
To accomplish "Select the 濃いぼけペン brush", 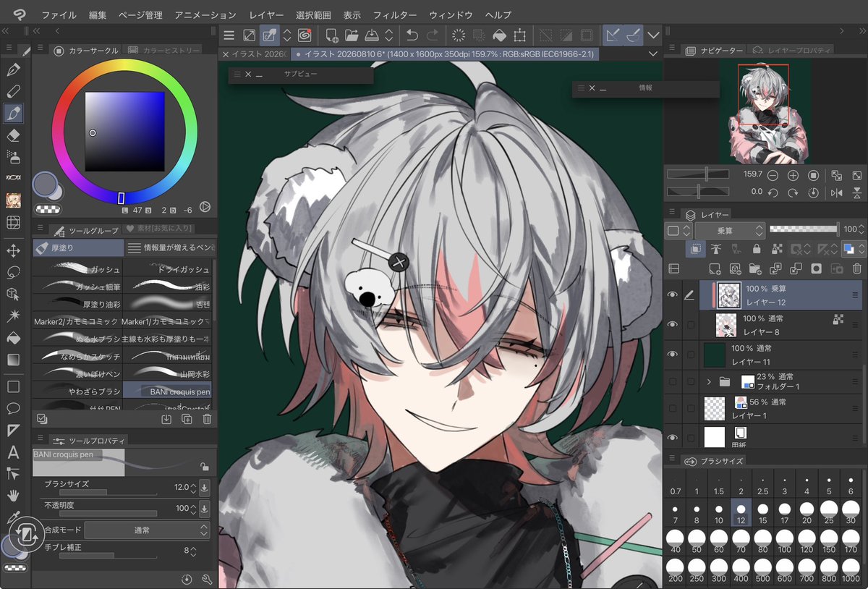I will click(x=77, y=373).
